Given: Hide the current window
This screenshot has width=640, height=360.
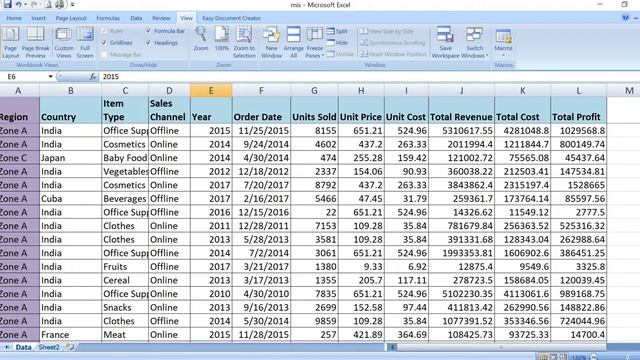Looking at the screenshot, I should coord(337,42).
